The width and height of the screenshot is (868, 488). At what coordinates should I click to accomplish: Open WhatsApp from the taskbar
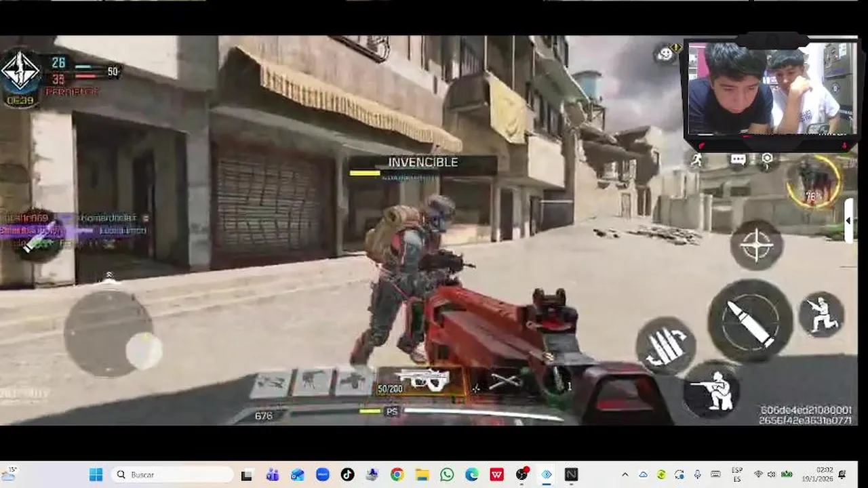pos(447,475)
